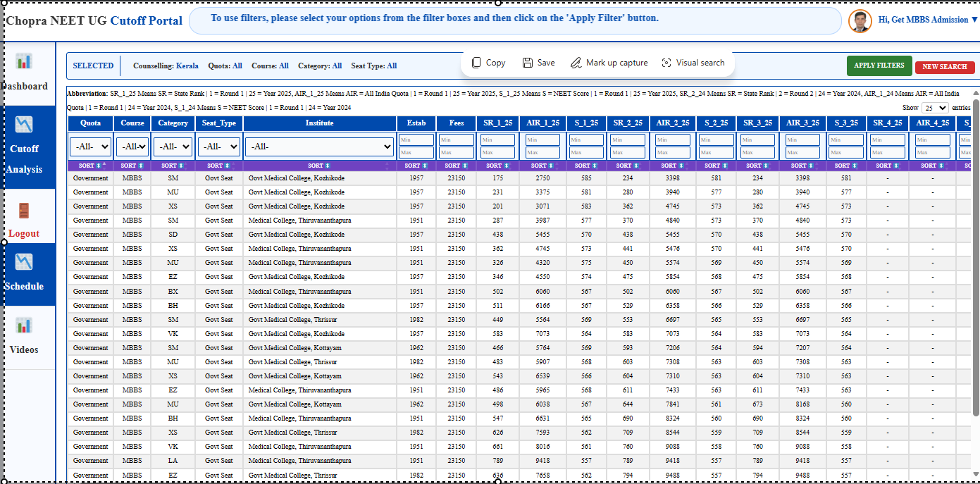
Task: Click the Videos chart icon
Action: (24, 325)
